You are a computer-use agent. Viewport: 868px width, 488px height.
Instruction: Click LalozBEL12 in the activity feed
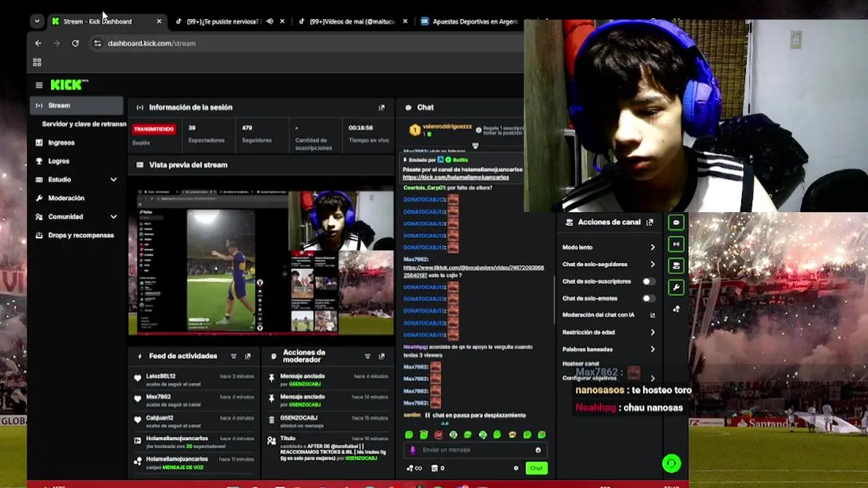click(161, 376)
